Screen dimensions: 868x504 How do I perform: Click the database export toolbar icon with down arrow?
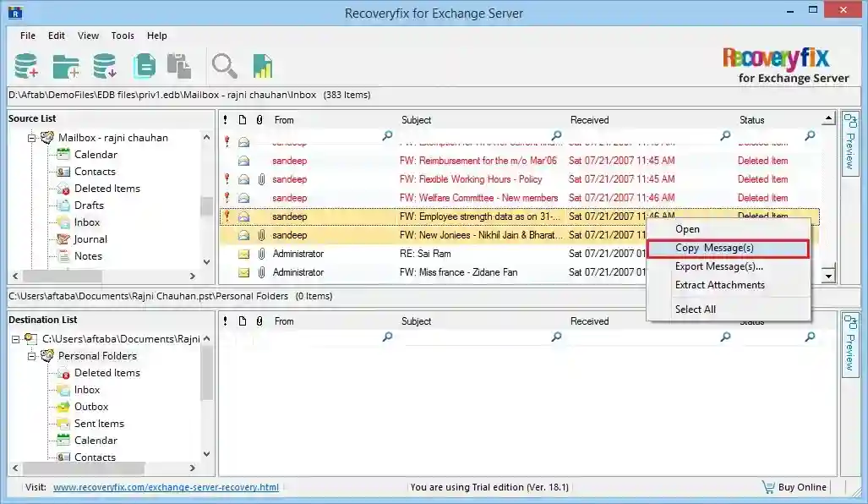pyautogui.click(x=105, y=66)
